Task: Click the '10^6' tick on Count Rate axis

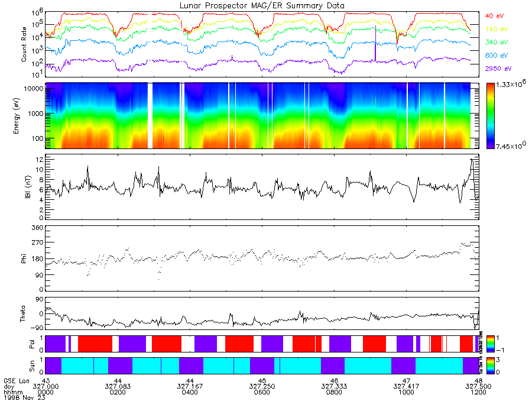Action: pos(37,13)
